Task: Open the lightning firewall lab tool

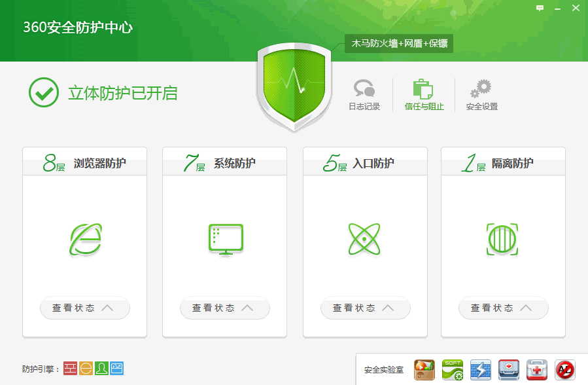Action: coord(481,370)
